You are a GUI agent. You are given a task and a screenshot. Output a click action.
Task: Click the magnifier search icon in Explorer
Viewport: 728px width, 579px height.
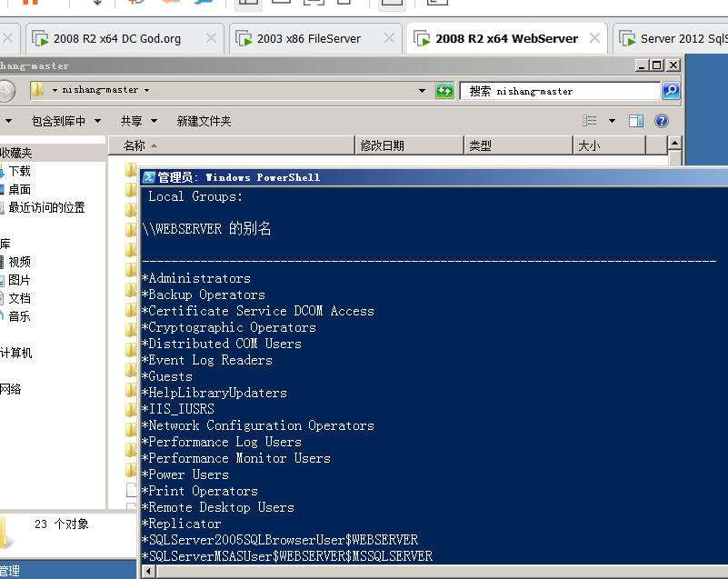coord(670,90)
